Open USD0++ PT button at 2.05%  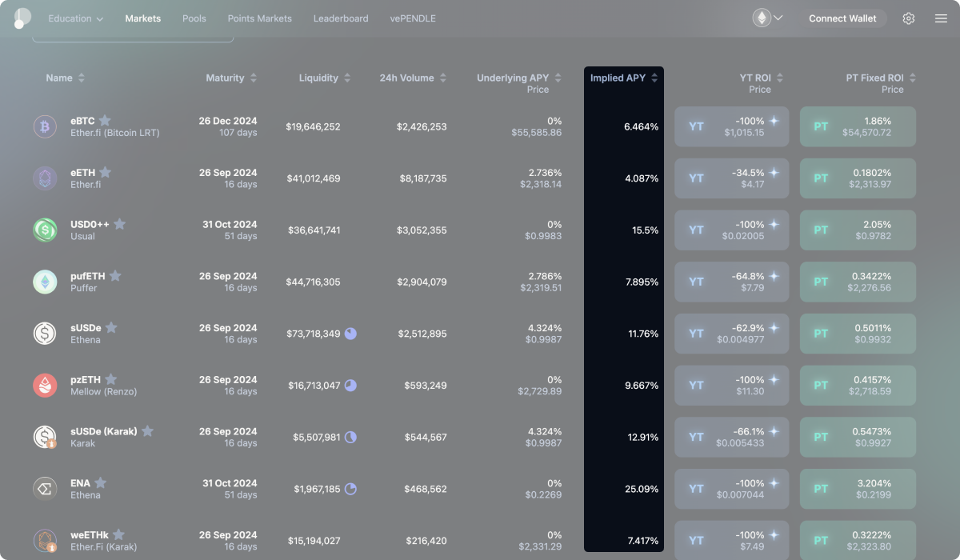(x=858, y=230)
